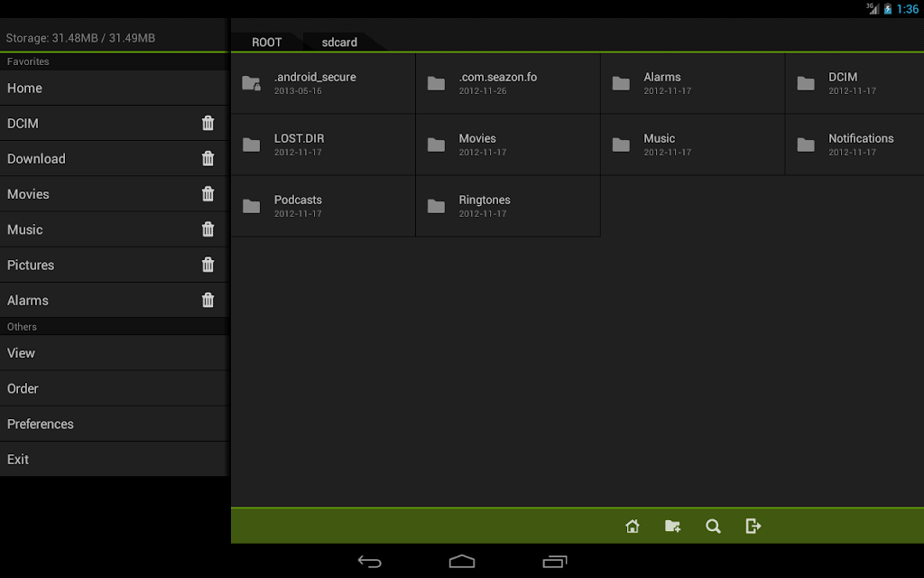This screenshot has width=924, height=578.
Task: Click the exit icon in bottom toolbar
Action: [753, 526]
